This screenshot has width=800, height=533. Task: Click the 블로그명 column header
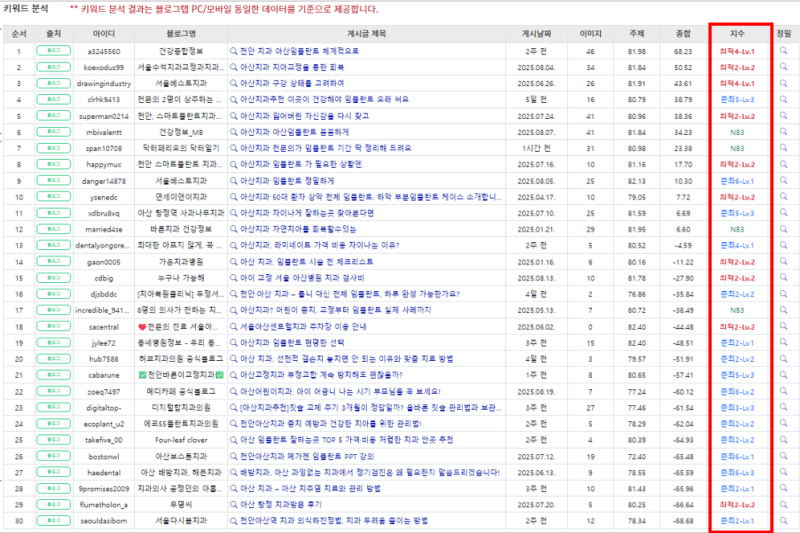181,34
